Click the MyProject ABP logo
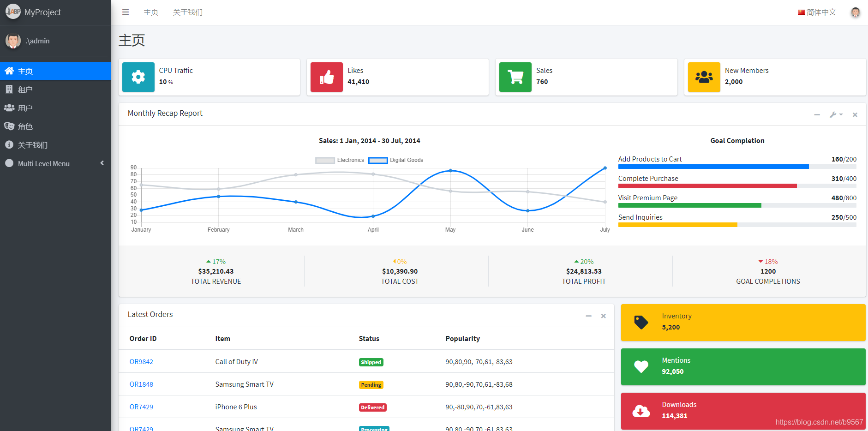 (13, 12)
